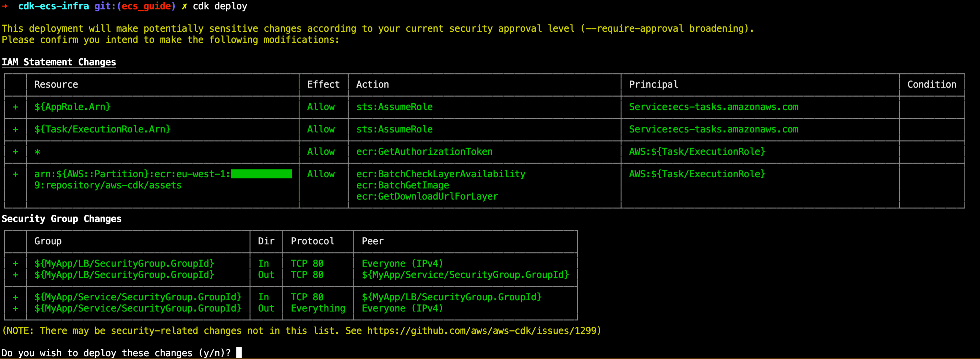The width and height of the screenshot is (980, 359).
Task: Click the plus sign beside ${AppRole.Arn}
Action: coord(15,107)
